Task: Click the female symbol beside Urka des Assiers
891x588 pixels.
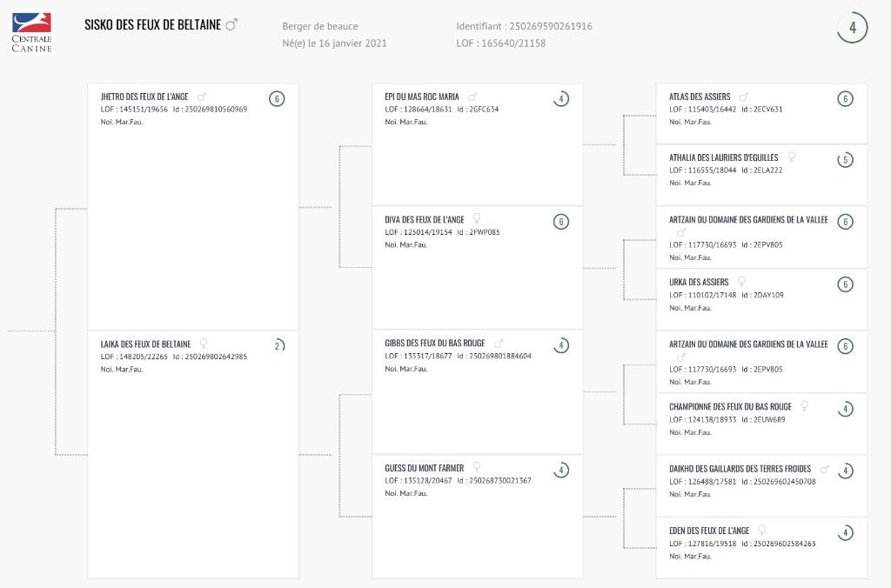Action: (x=741, y=282)
